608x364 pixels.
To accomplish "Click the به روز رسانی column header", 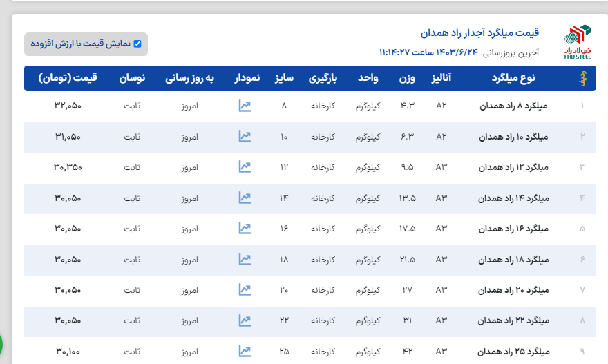I will tap(189, 78).
